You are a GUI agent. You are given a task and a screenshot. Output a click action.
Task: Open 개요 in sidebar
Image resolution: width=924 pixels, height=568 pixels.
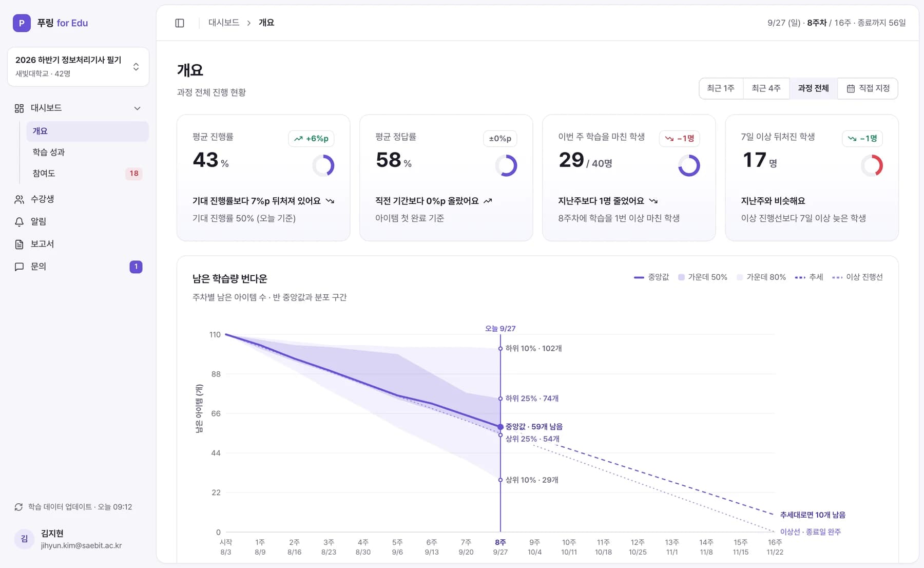click(x=87, y=131)
